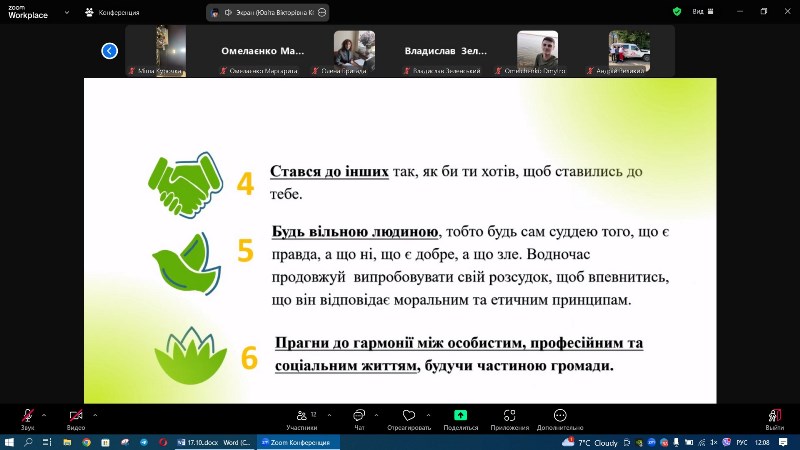The width and height of the screenshot is (800, 450).
Task: Select Владислав Зеленський's participant tile
Action: point(446,50)
